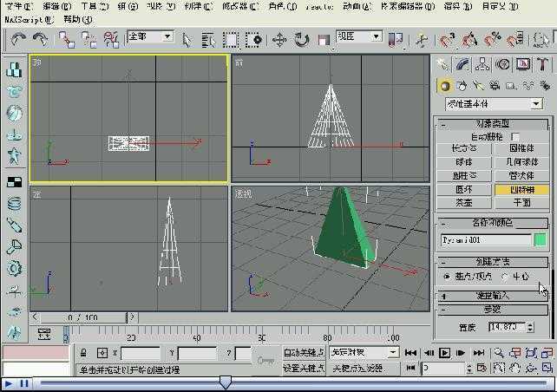Switch to the Display command panel tab
The height and width of the screenshot is (392, 557).
click(522, 64)
